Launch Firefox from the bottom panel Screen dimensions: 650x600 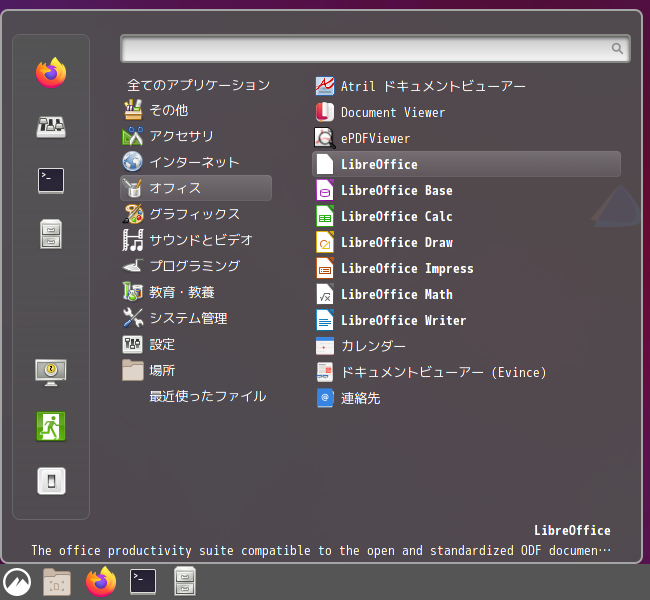(101, 582)
